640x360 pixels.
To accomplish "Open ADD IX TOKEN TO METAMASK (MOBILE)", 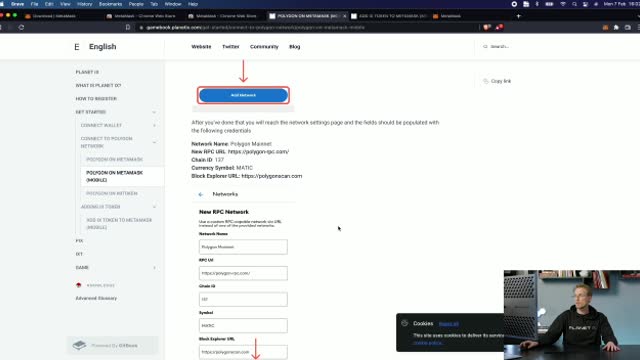I will [x=119, y=223].
